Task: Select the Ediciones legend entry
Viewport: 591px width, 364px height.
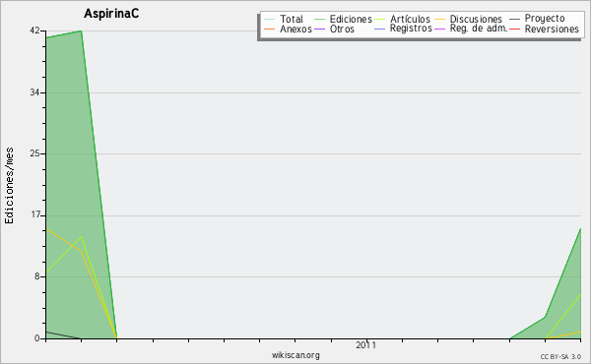Action: coord(343,19)
